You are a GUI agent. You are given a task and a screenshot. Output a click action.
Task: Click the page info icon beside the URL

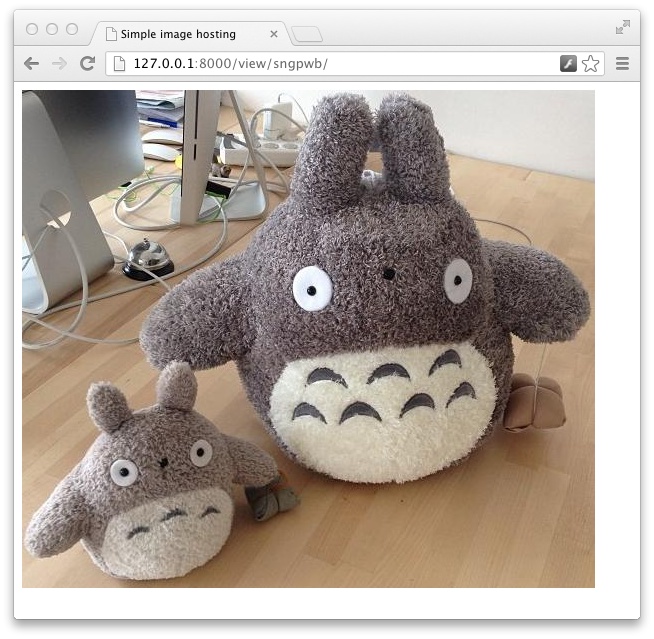[119, 64]
